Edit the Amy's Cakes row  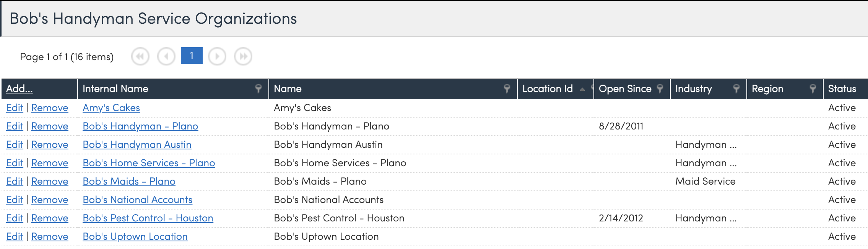point(15,108)
